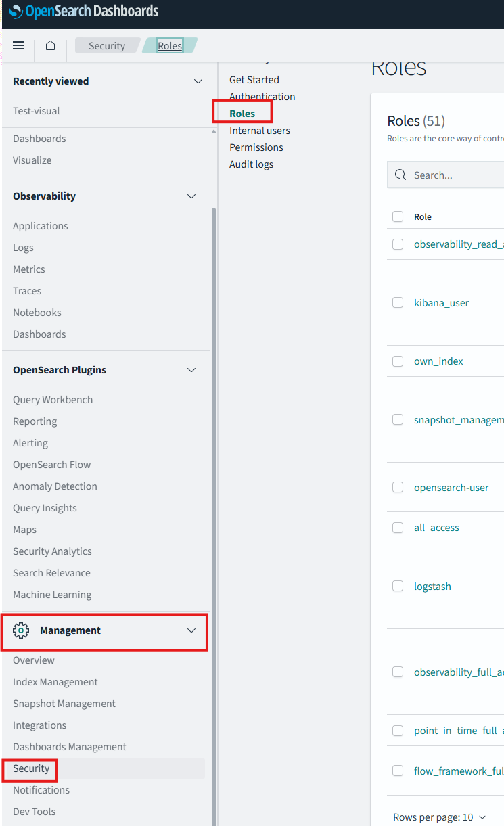
Task: Open the kibana_user role link
Action: tap(442, 303)
